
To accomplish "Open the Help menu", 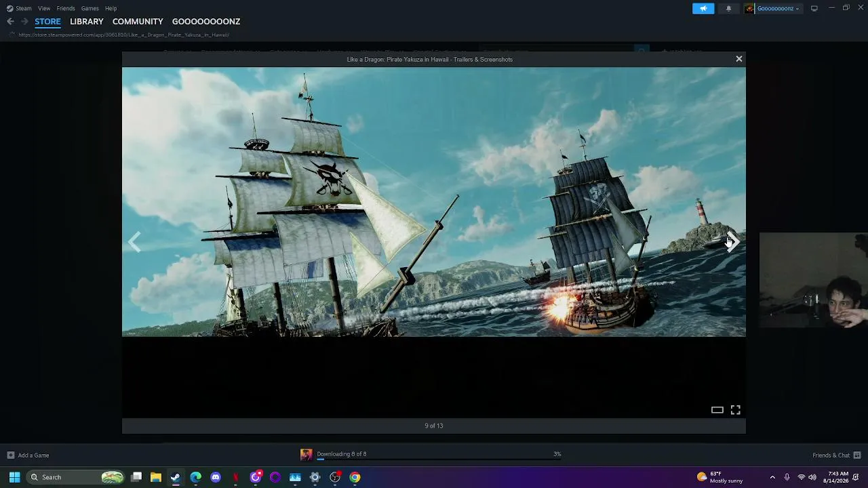I will (x=111, y=8).
